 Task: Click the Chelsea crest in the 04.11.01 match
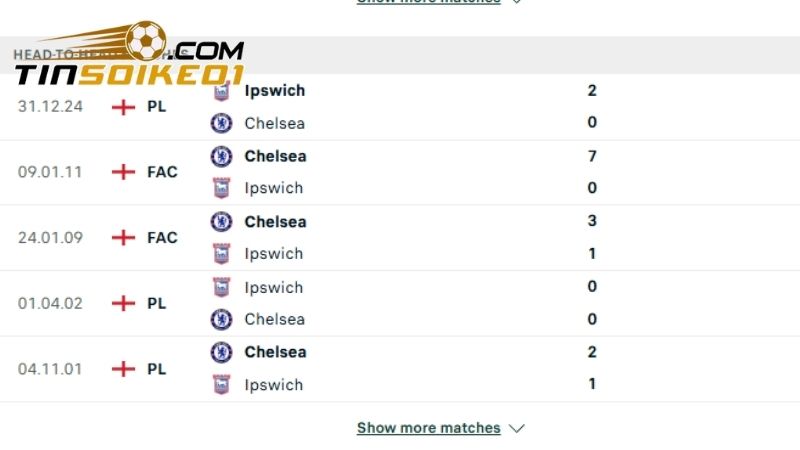[221, 352]
